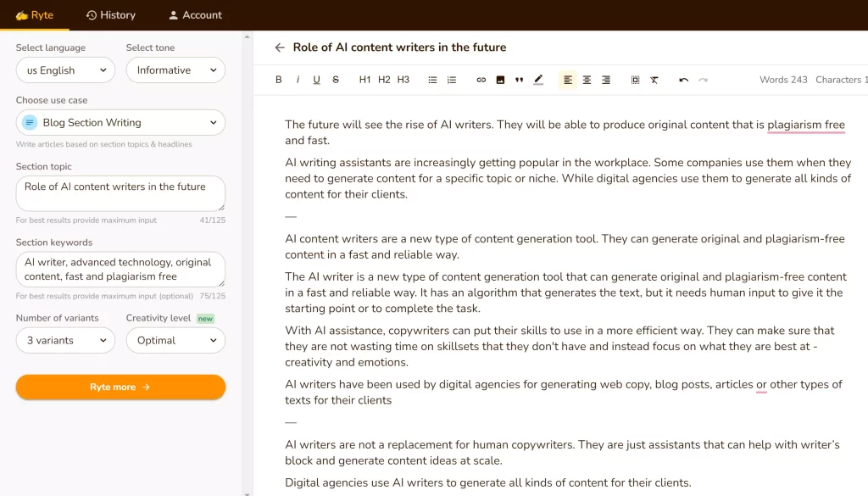Center align the text

[587, 80]
